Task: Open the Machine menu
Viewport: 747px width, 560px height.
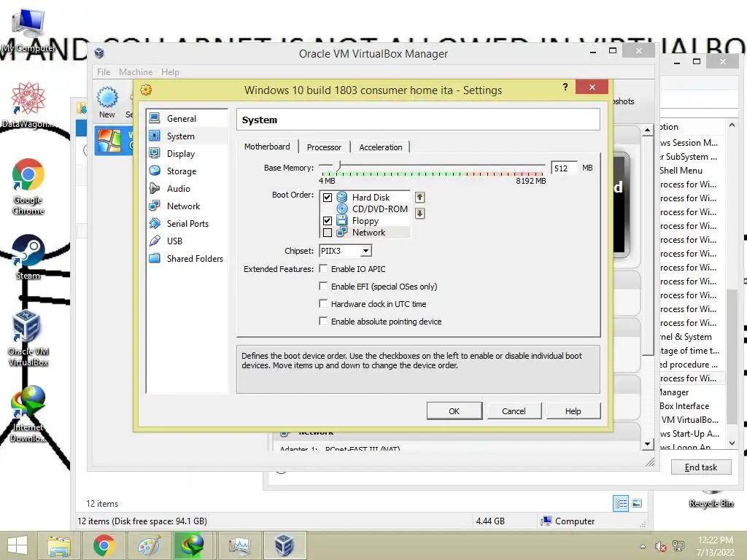Action: [x=136, y=72]
